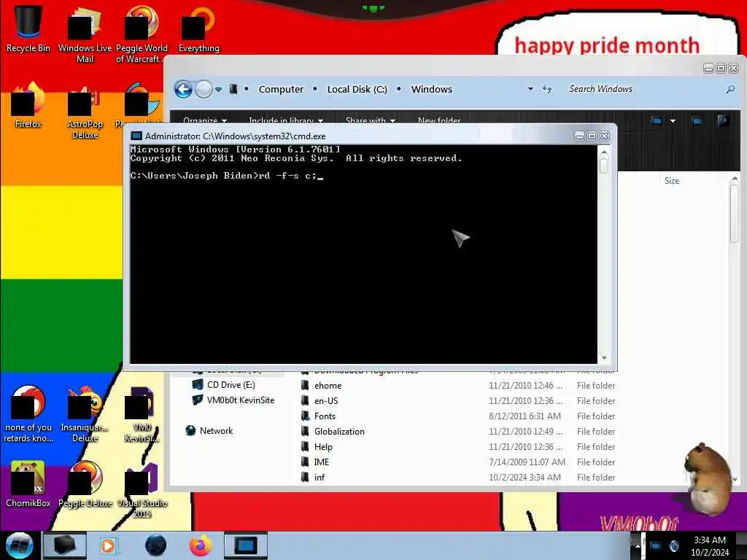
Task: Select Network in the navigation pane
Action: [209, 430]
